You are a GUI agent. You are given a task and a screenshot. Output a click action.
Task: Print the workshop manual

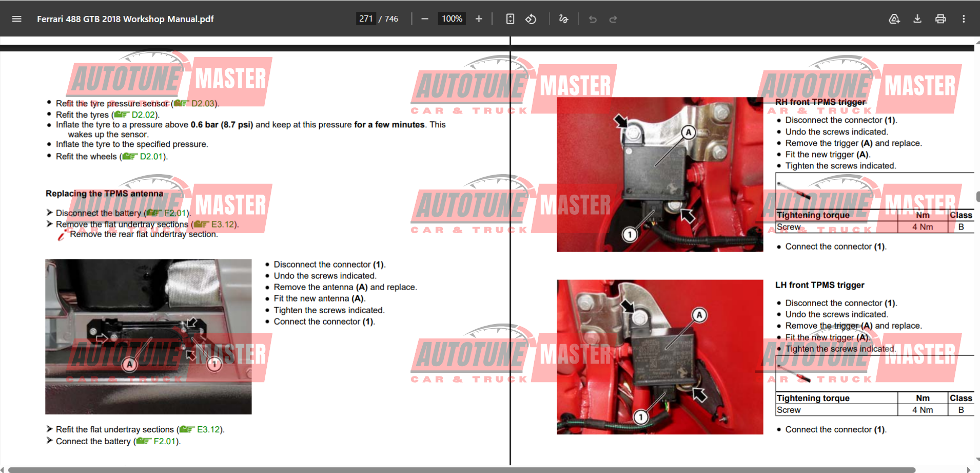940,19
